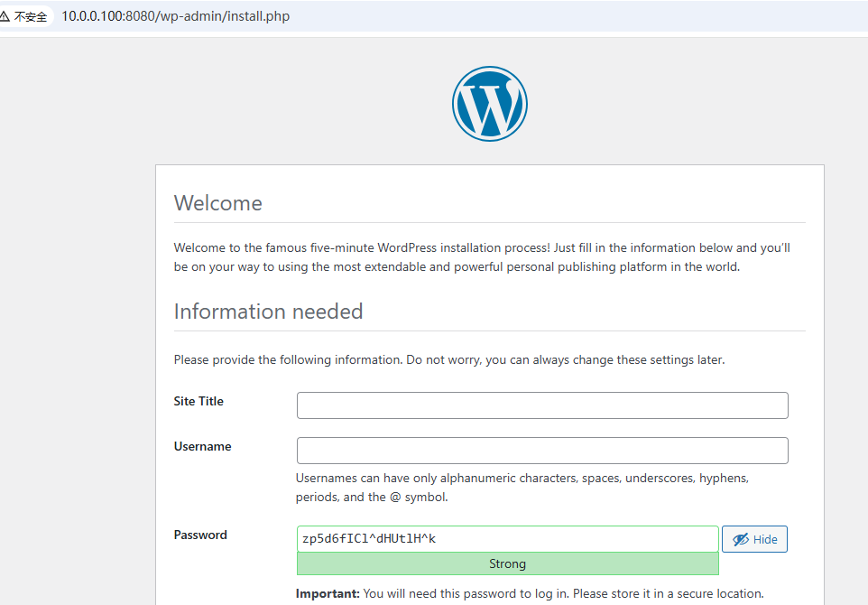Click the Information needed heading
Viewport: 868px width, 605px height.
[268, 312]
